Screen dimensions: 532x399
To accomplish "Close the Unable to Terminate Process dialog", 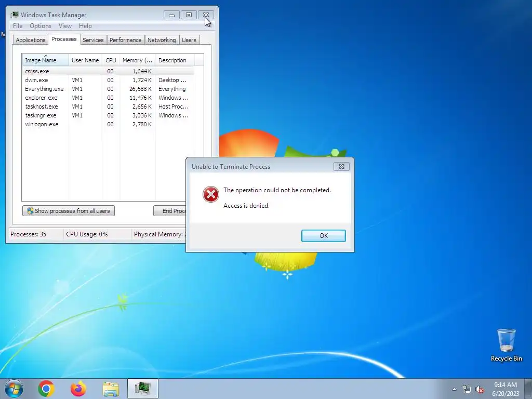I will click(341, 167).
